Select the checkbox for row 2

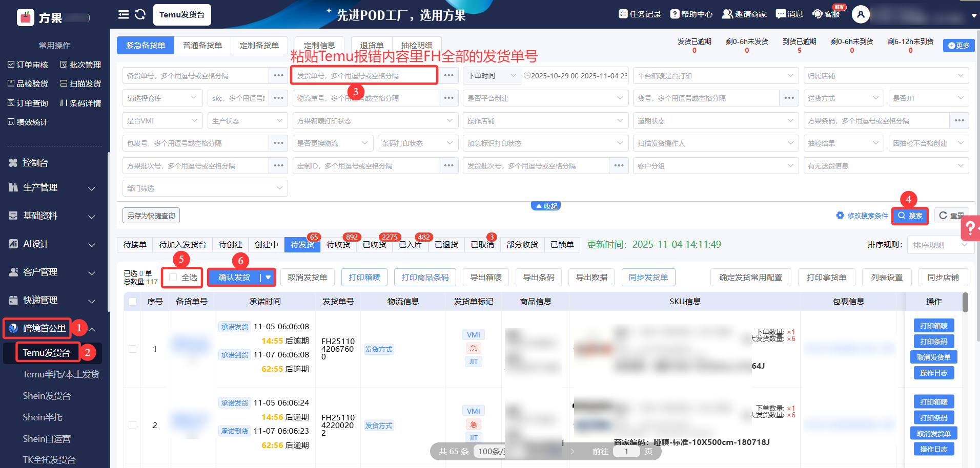(x=132, y=425)
